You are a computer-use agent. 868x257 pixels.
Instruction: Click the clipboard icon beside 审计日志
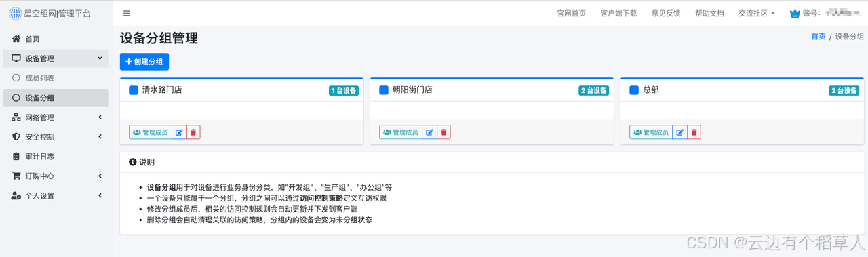pos(16,157)
